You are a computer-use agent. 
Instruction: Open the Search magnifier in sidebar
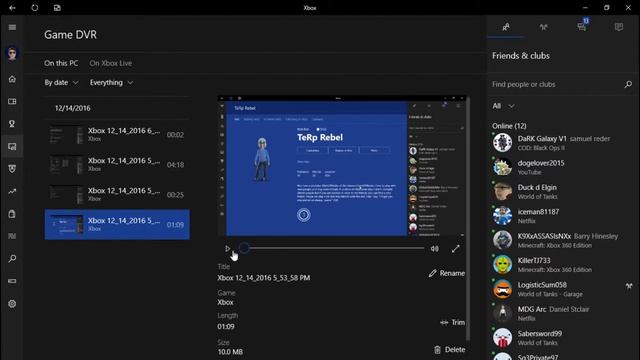[12, 258]
